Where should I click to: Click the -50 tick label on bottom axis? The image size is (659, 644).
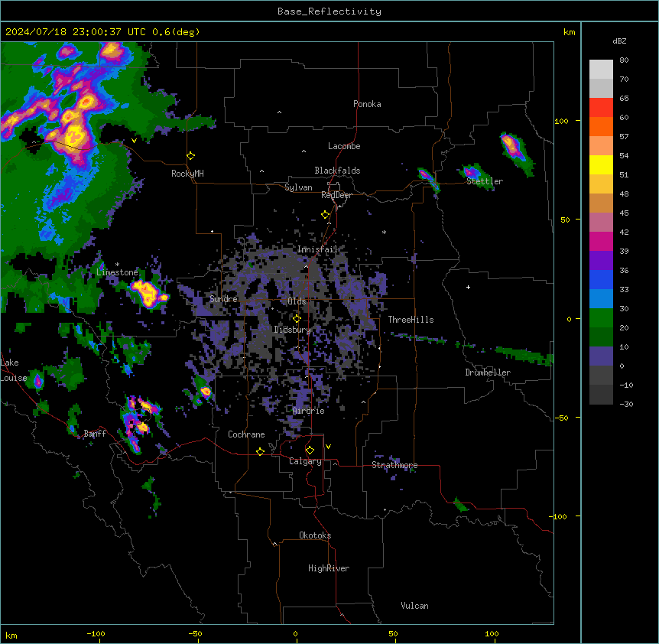[x=195, y=633]
